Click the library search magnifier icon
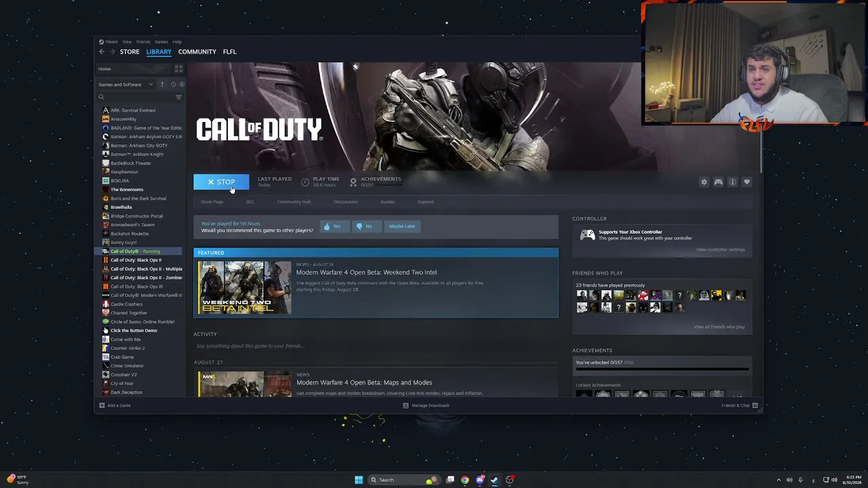 click(x=102, y=98)
